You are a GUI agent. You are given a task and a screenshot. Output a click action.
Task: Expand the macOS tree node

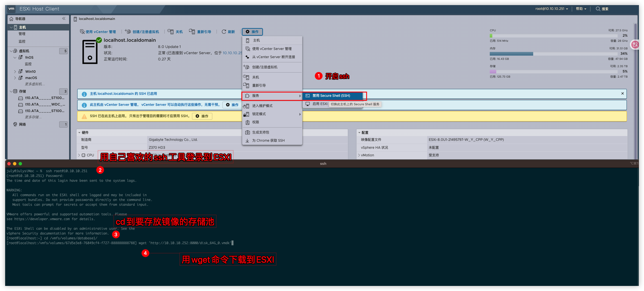15,78
